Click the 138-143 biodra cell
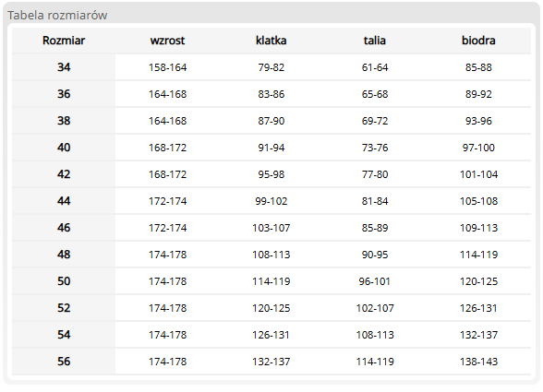The width and height of the screenshot is (543, 392). pyautogui.click(x=478, y=362)
